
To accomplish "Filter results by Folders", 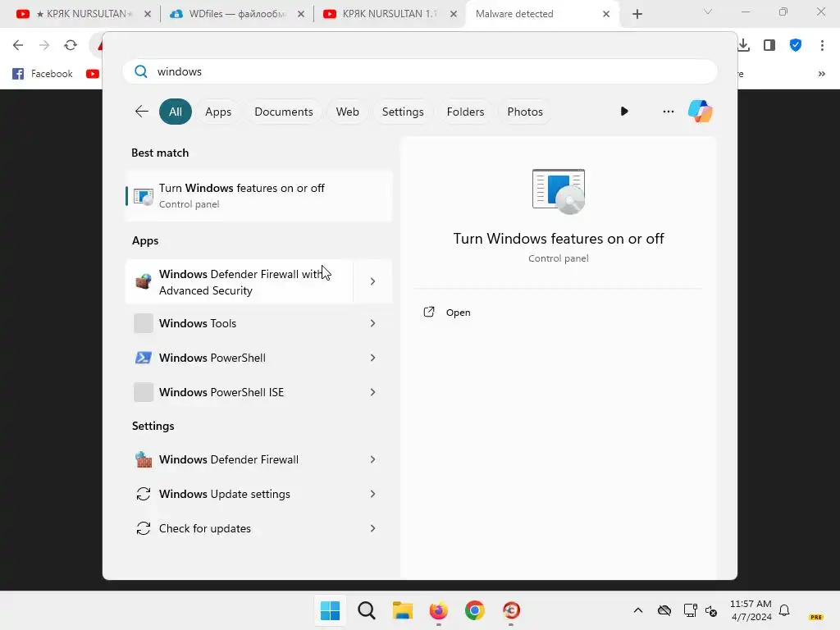I will click(465, 112).
